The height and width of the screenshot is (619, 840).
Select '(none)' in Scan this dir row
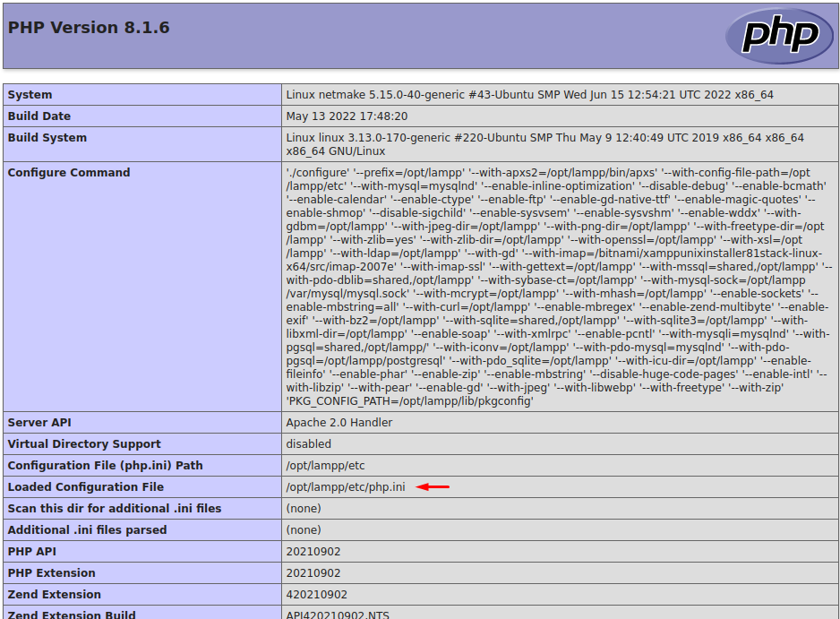click(x=304, y=508)
